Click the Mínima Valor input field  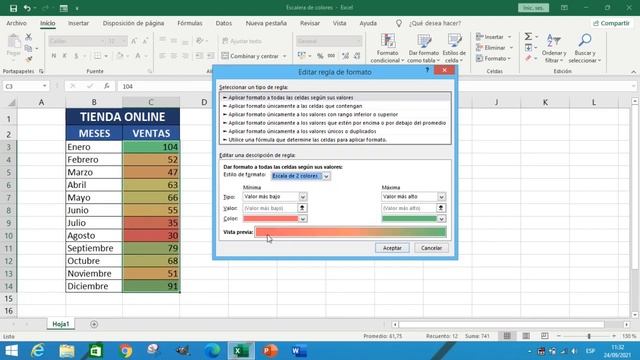pos(270,208)
